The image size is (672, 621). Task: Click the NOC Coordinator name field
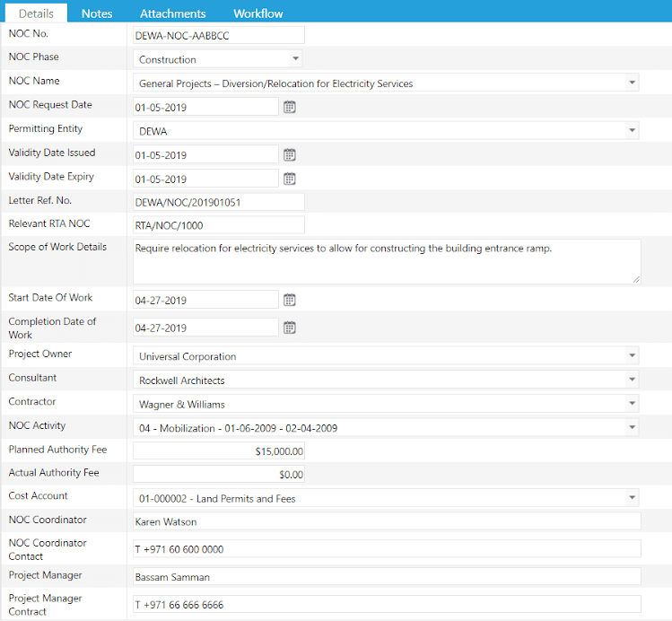387,521
